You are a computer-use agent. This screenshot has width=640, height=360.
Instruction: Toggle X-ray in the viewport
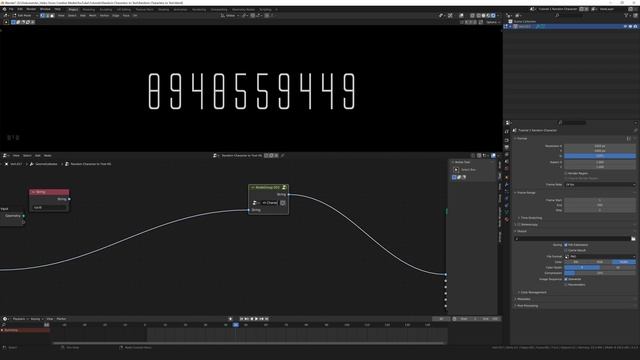(472, 16)
